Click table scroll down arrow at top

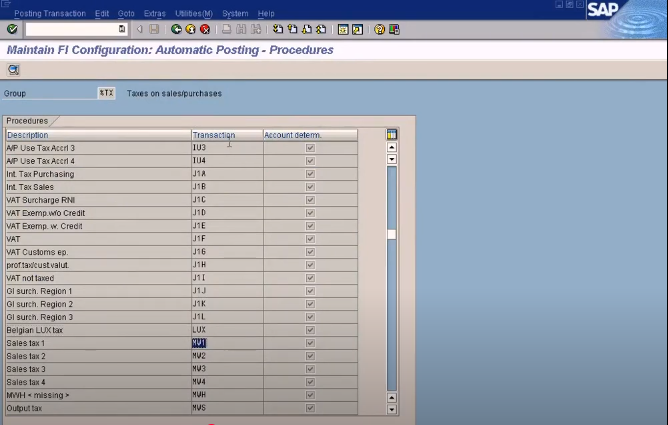(392, 159)
